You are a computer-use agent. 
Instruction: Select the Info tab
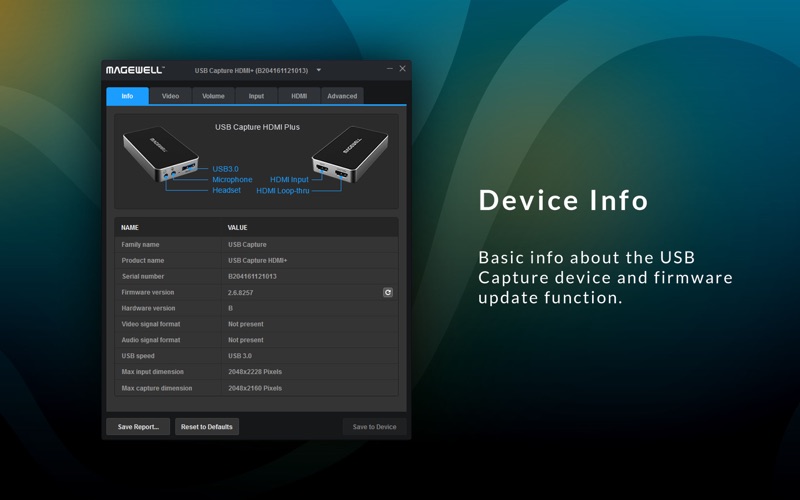[x=128, y=96]
